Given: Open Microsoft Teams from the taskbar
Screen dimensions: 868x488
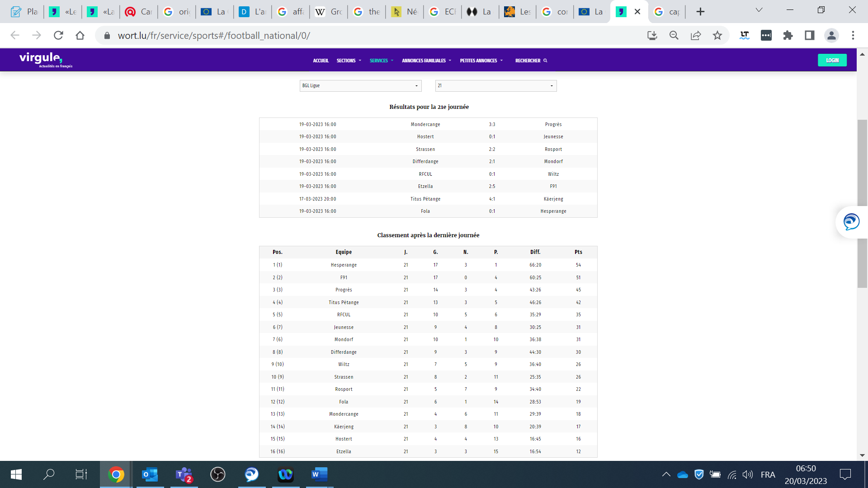Looking at the screenshot, I should click(x=184, y=474).
